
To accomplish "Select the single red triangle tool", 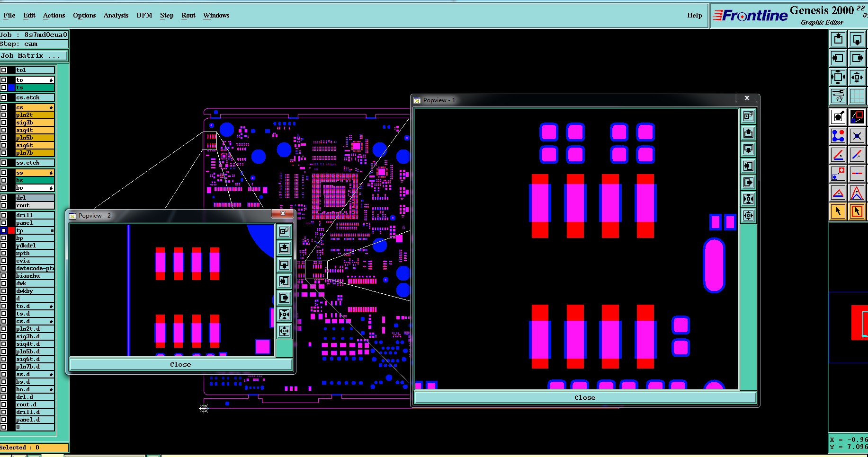I will pyautogui.click(x=838, y=193).
